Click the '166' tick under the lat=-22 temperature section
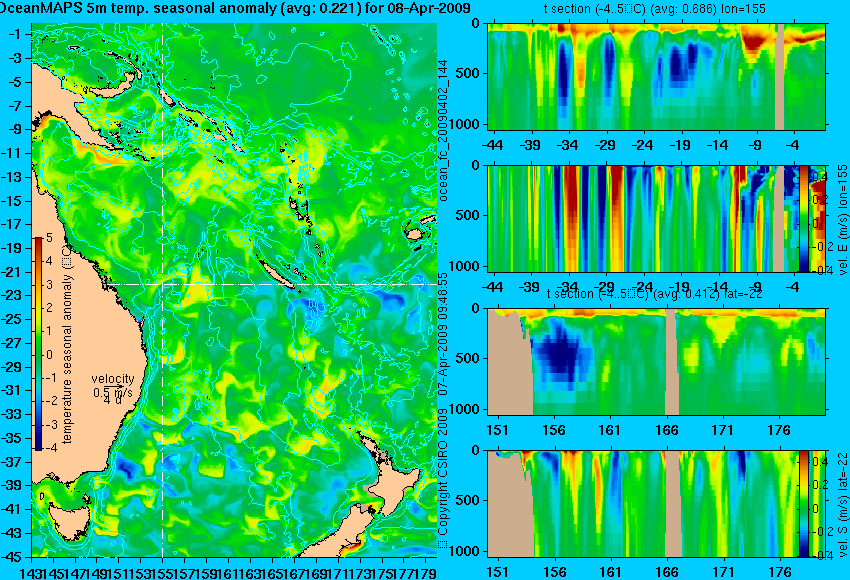This screenshot has height=580, width=850. click(x=667, y=430)
